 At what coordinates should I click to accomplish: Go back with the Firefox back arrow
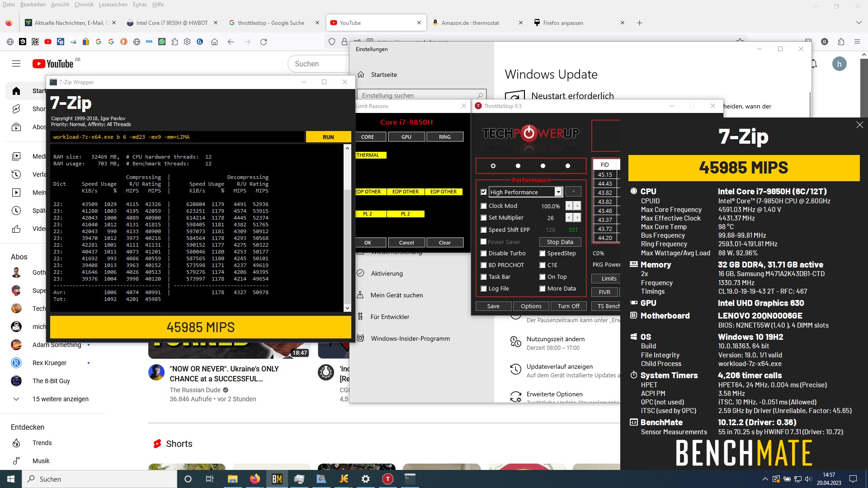[231, 42]
